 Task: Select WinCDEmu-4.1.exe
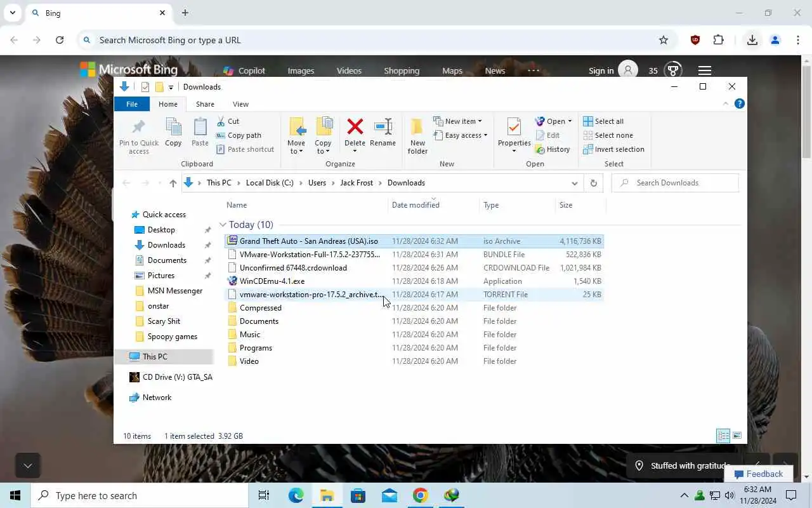[414, 281]
